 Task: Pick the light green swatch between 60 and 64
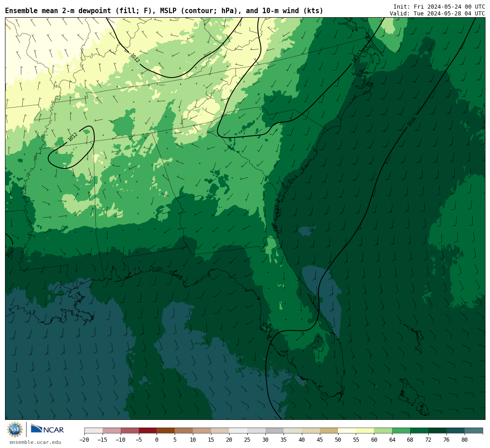[383, 431]
